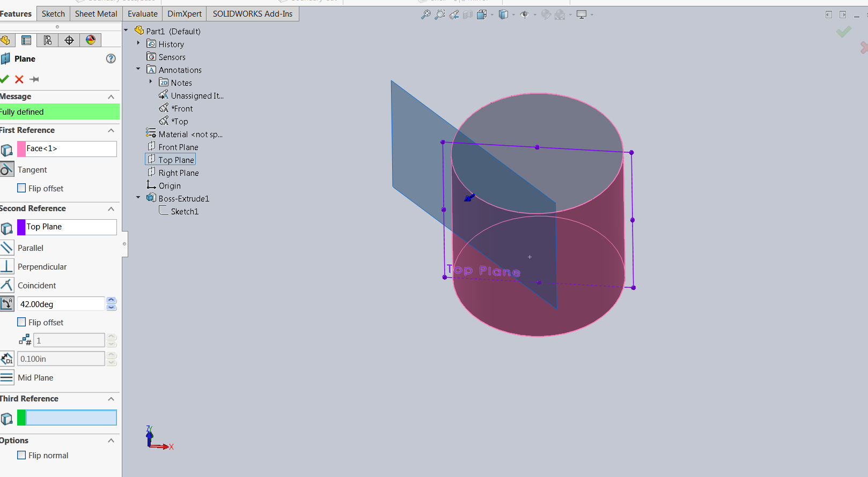Increase angle with up spinner arrow
Viewport: 868px width, 477px height.
point(111,300)
